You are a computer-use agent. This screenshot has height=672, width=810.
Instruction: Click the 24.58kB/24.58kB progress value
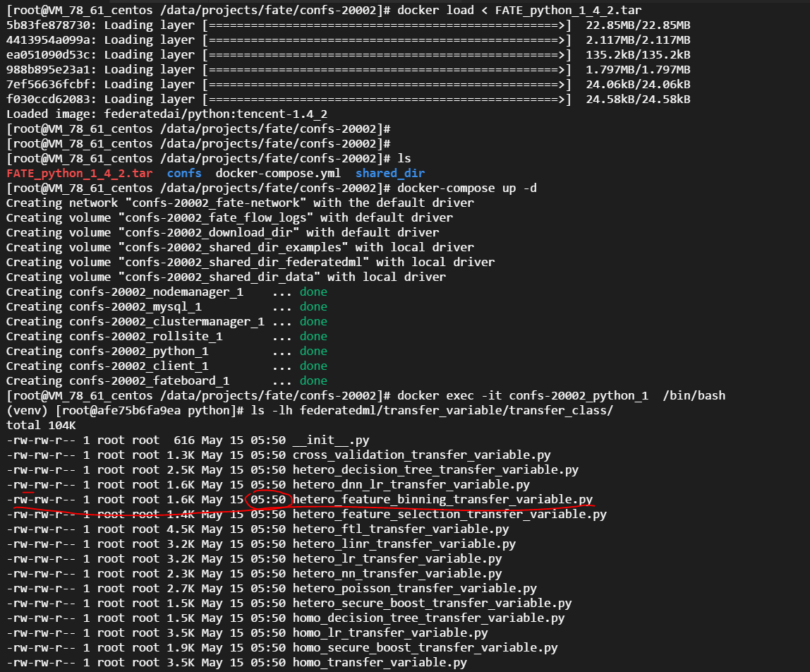tap(638, 100)
